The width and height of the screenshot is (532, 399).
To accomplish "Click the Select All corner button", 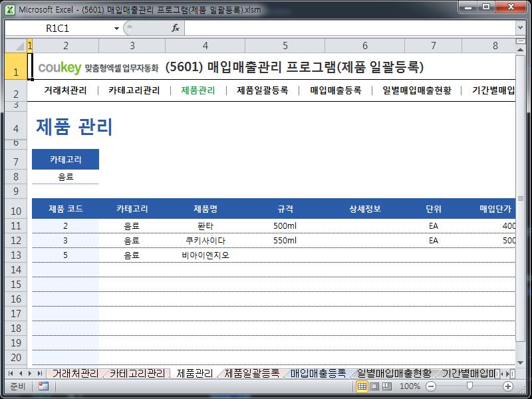I will [x=16, y=46].
